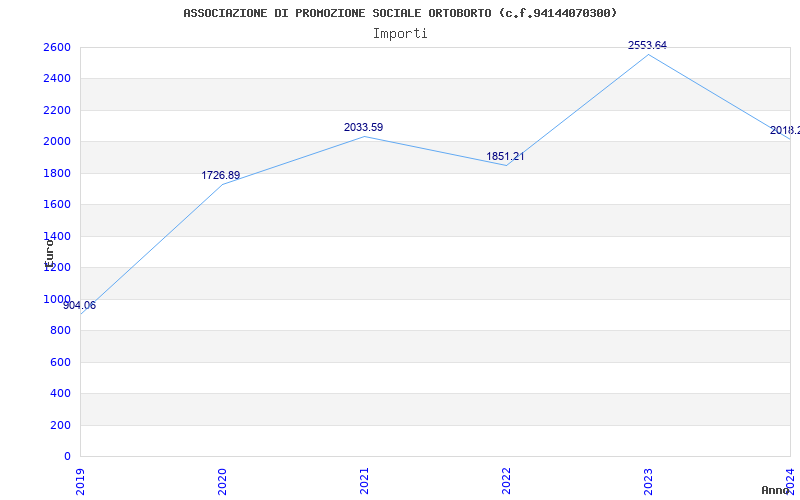Viewport: 800px width, 500px height.
Task: Click y-axis value 400
Action: click(x=60, y=393)
